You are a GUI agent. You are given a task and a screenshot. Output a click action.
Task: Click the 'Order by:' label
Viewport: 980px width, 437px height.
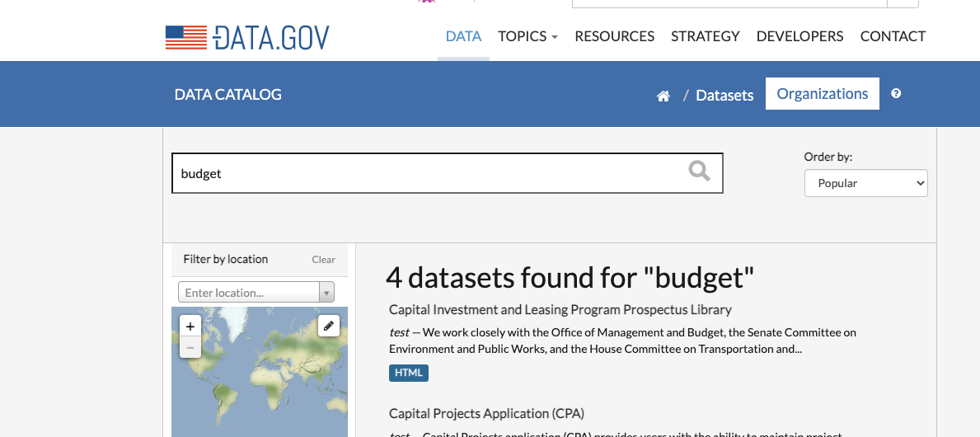tap(828, 157)
